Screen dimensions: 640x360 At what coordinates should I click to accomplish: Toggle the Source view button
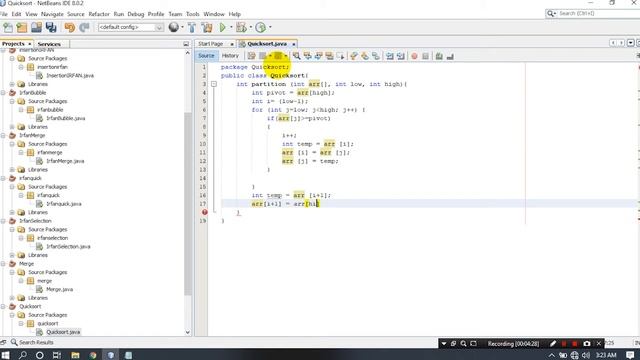click(x=206, y=56)
